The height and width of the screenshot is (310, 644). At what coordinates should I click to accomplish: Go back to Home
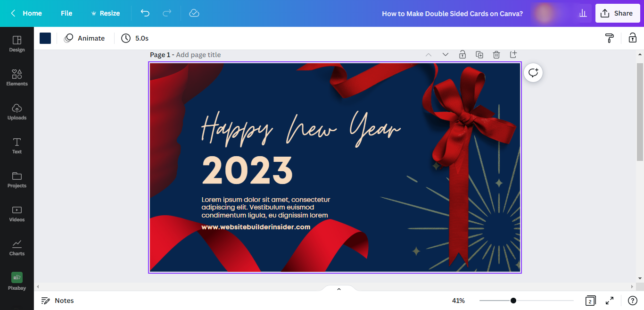(x=26, y=13)
